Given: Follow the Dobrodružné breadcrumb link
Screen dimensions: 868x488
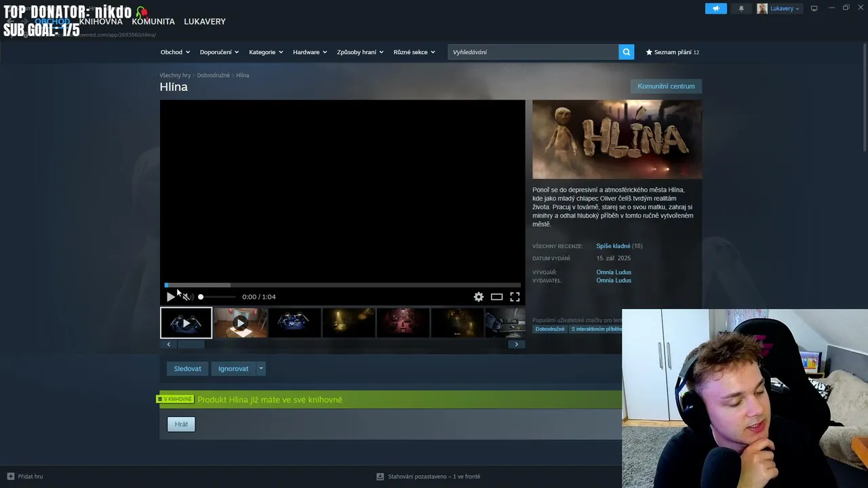Looking at the screenshot, I should [214, 75].
